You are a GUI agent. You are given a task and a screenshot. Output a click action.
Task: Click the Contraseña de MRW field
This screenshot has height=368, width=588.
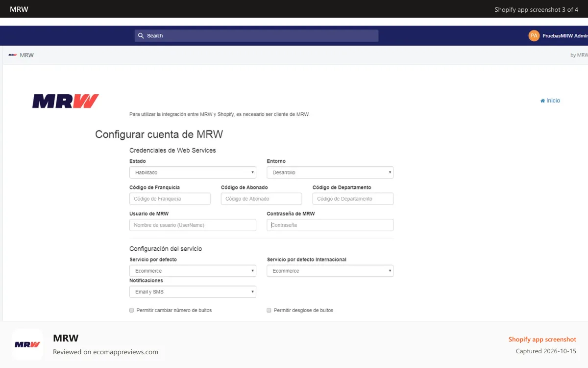coord(330,225)
